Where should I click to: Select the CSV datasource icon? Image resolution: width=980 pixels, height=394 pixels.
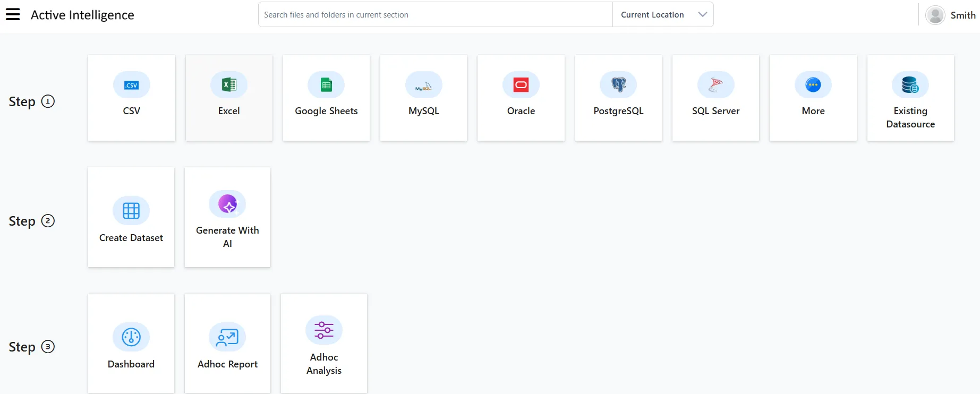click(132, 85)
